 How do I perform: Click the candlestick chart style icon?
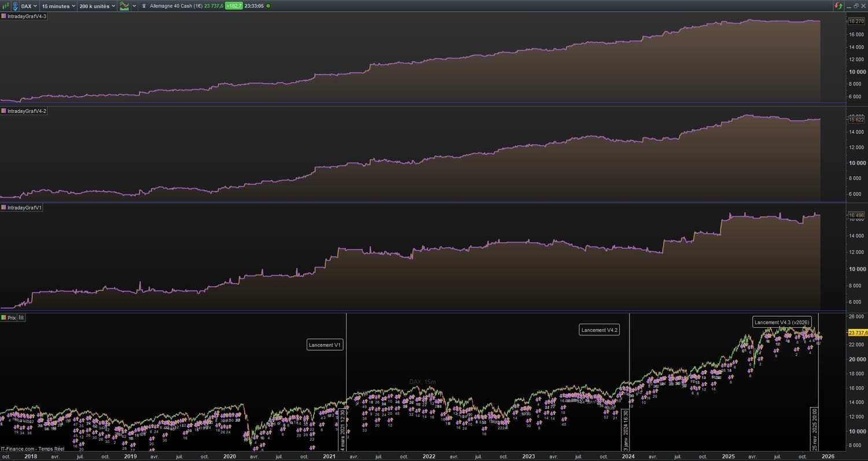pos(6,6)
